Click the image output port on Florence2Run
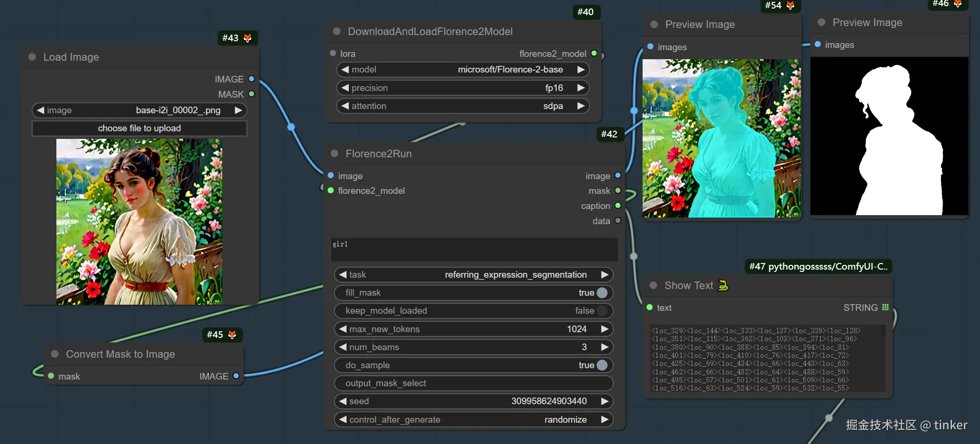The image size is (980, 444). coord(618,176)
